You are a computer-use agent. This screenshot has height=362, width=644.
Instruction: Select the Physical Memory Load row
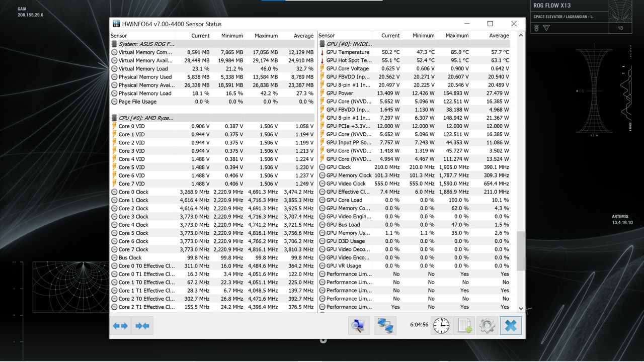[x=212, y=94]
